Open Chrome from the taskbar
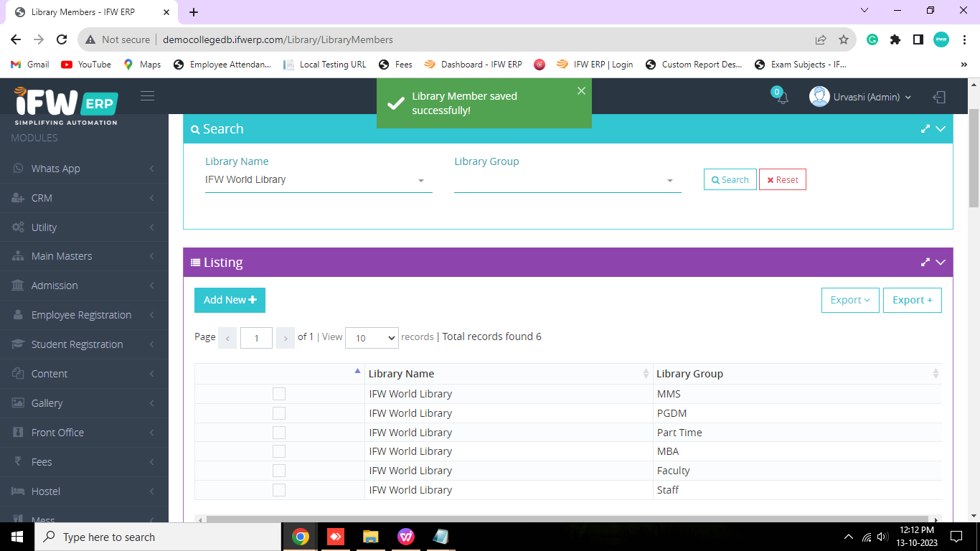 click(301, 537)
